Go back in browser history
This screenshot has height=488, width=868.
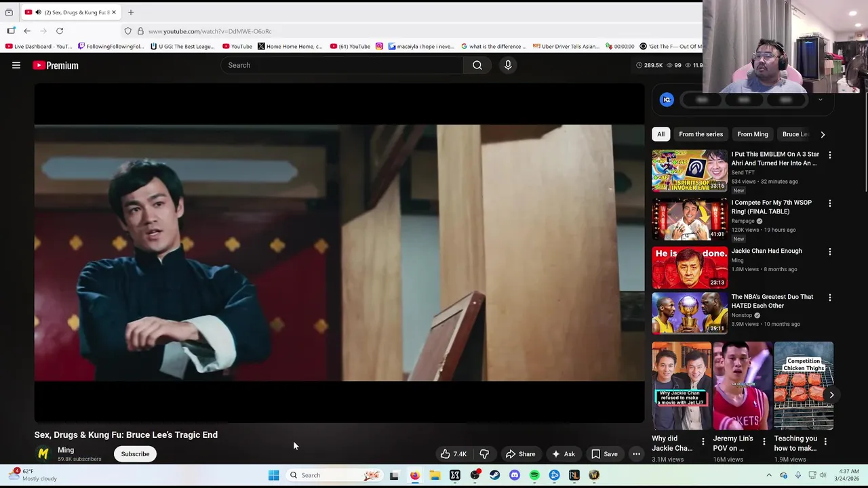pyautogui.click(x=27, y=31)
